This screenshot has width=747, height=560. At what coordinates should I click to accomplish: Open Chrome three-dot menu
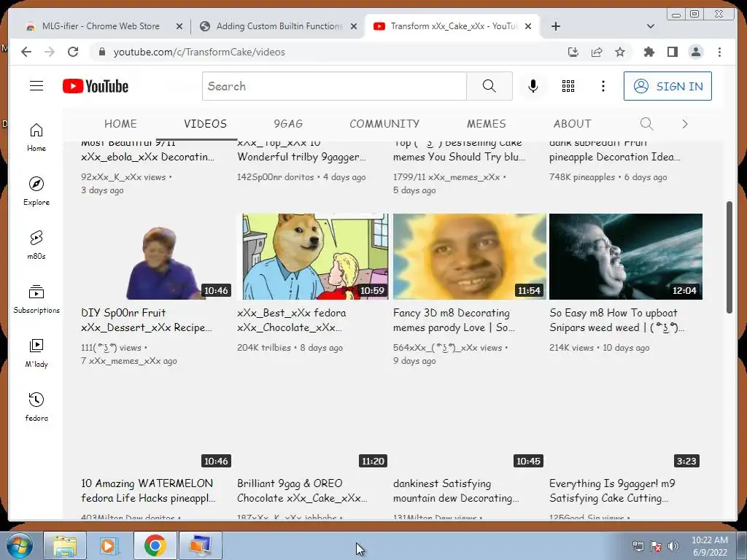coord(719,52)
